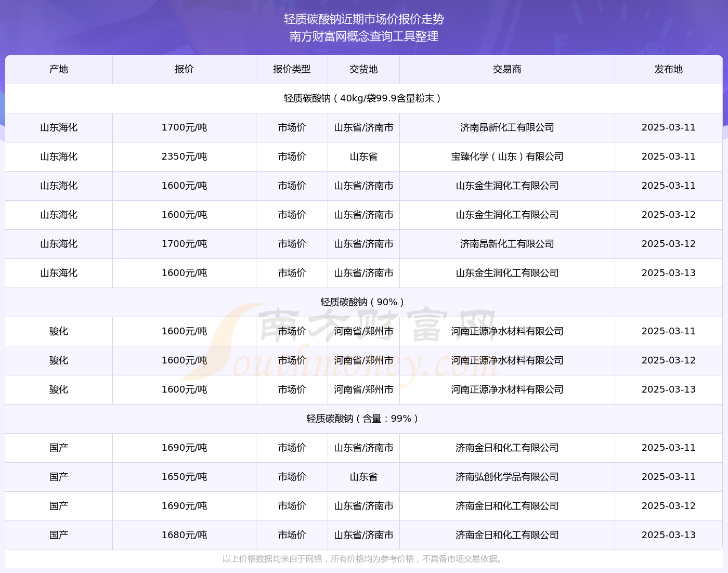Click 骏化 in the 2025-03-13 row
Image resolution: width=728 pixels, height=573 pixels.
(x=59, y=389)
